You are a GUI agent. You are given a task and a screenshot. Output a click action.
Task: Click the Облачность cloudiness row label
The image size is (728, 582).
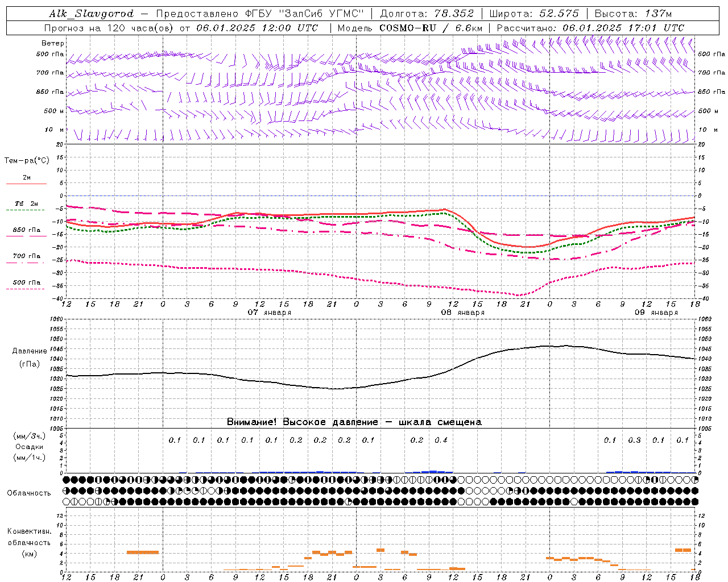pos(29,493)
